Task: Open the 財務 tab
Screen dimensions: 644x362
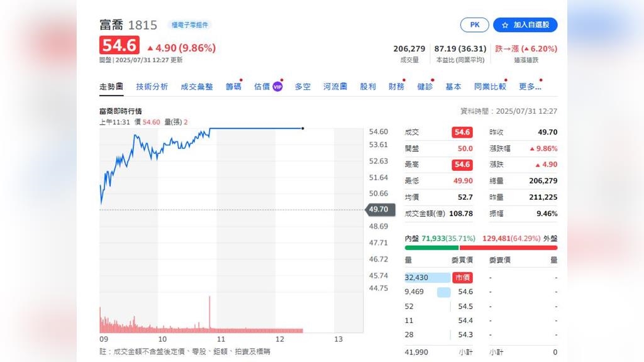Action: tap(396, 87)
